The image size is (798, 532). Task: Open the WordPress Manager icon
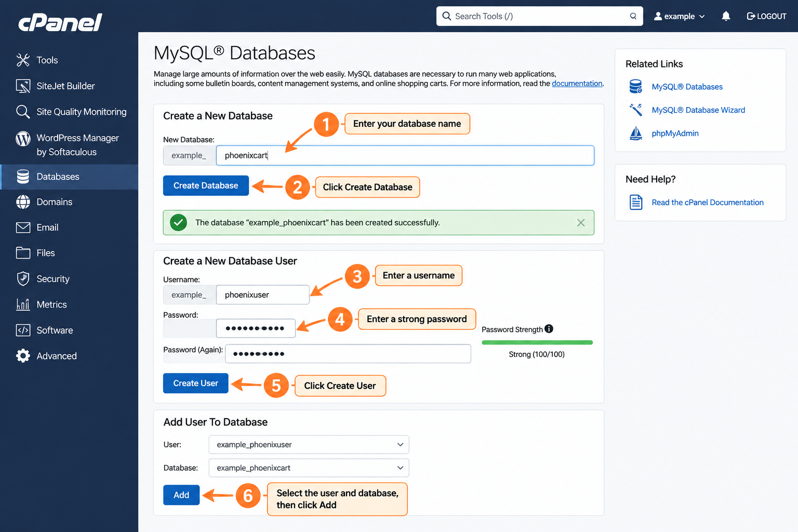23,139
